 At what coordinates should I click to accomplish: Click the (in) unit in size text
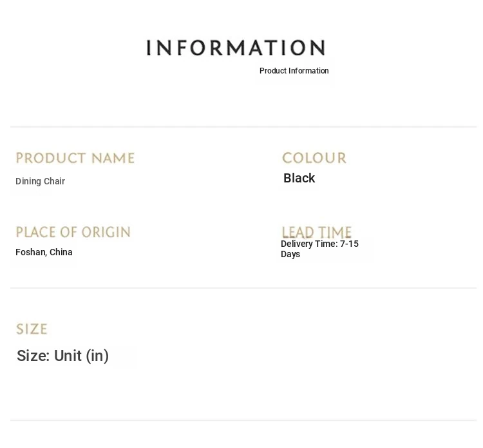click(x=97, y=356)
